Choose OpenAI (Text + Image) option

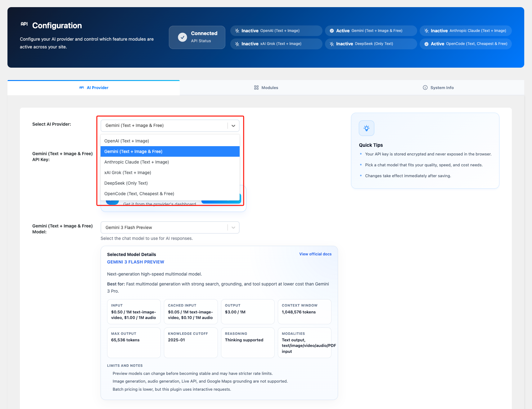click(170, 141)
